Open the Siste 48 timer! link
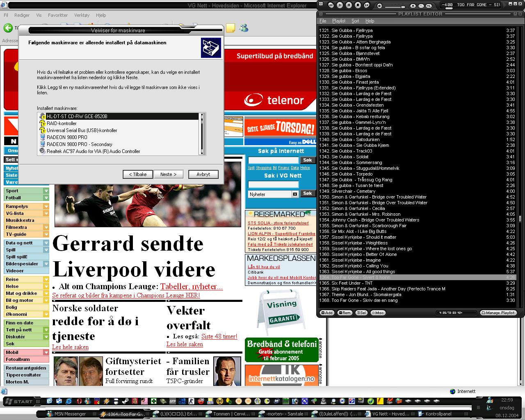Image resolution: width=525 pixels, height=420 pixels. [x=219, y=336]
